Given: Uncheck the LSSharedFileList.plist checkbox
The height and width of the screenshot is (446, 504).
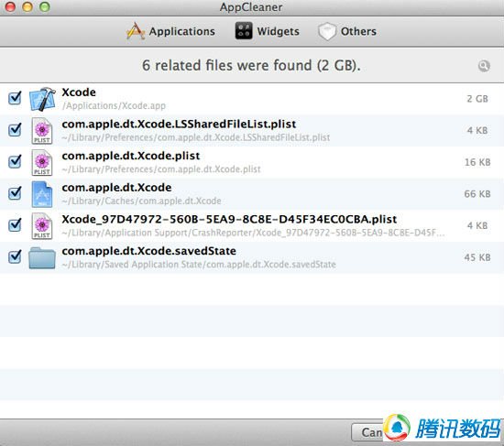Looking at the screenshot, I should point(15,130).
